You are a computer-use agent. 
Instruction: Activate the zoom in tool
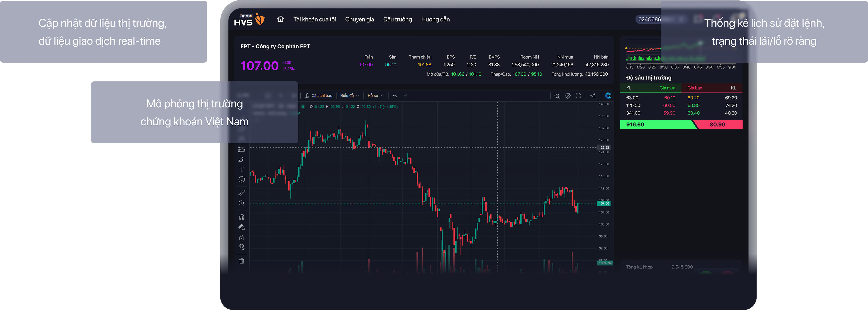pos(242,203)
